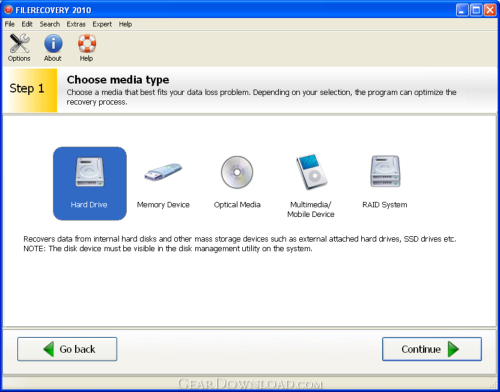The image size is (500, 392).
Task: Select the Optical Media disc icon
Action: (237, 172)
